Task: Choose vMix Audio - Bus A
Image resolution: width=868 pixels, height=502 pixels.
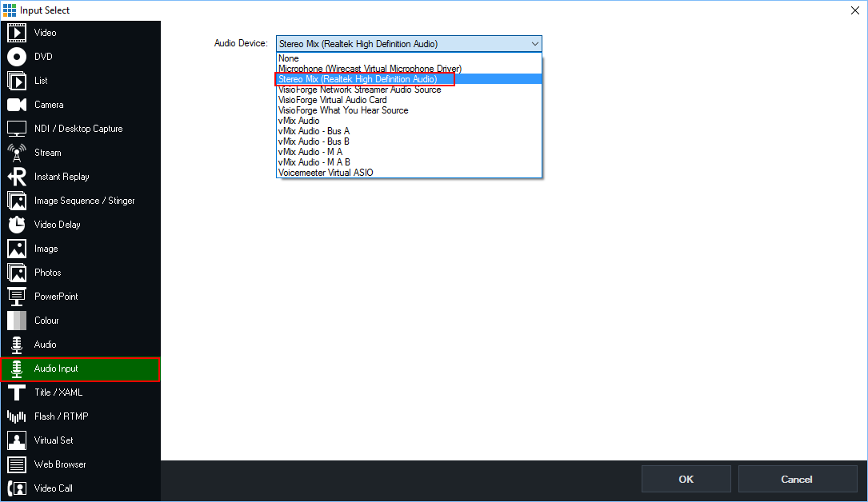Action: (x=409, y=131)
